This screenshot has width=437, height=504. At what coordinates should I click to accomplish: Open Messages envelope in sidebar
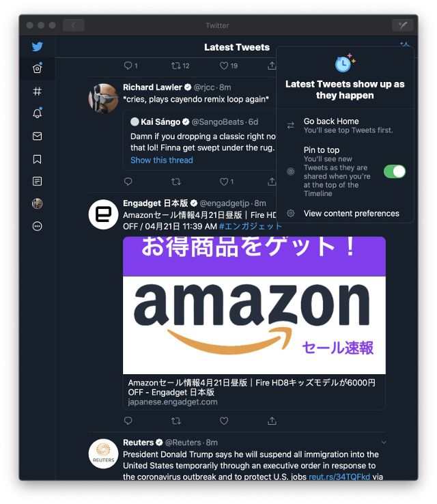coord(38,137)
